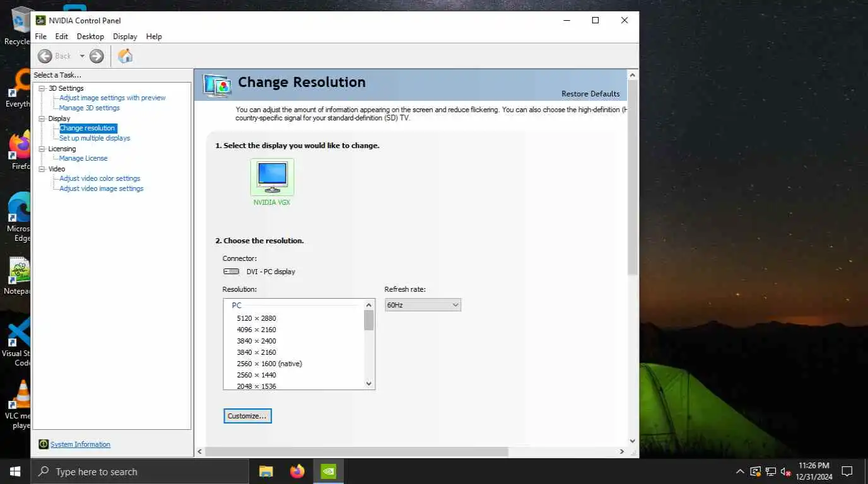Click the horizontal scrollbar right arrow
The height and width of the screenshot is (484, 868).
[x=622, y=452]
